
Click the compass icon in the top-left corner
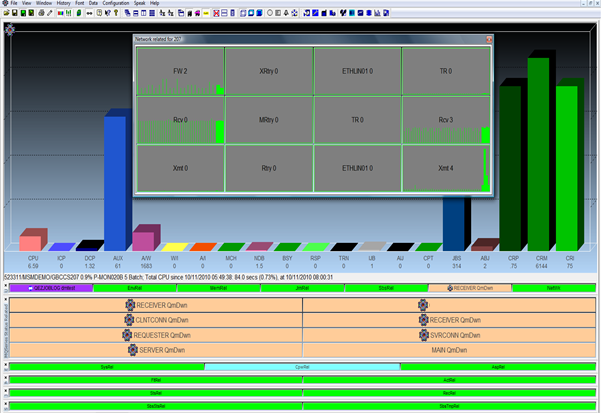click(10, 30)
